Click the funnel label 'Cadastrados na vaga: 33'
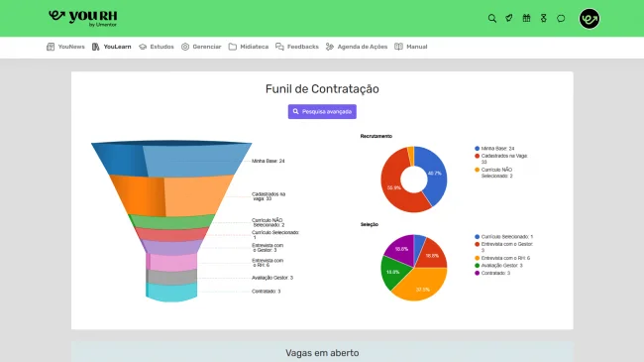 pyautogui.click(x=268, y=196)
